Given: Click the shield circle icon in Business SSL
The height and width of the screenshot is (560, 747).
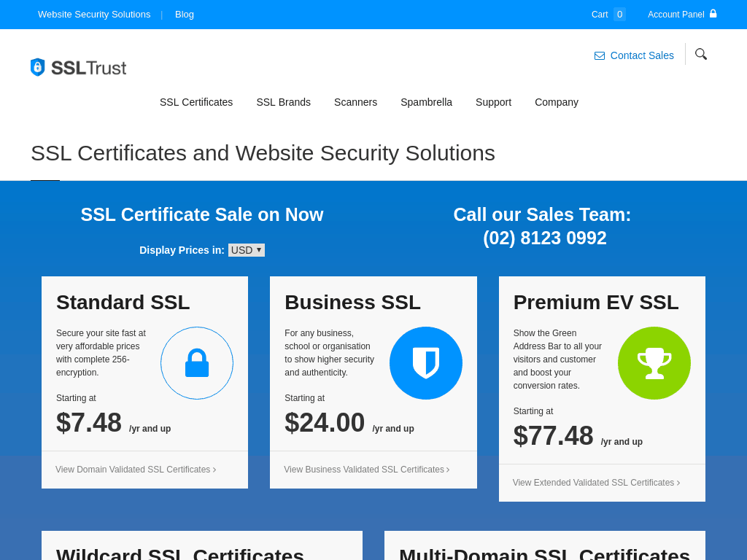Looking at the screenshot, I should click(426, 363).
